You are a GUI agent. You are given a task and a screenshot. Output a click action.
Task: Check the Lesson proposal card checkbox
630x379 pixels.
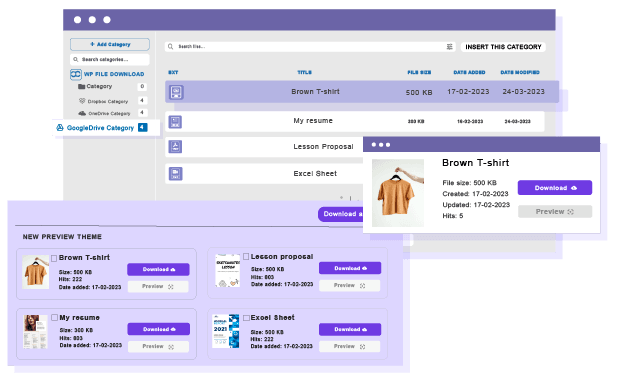click(x=246, y=256)
